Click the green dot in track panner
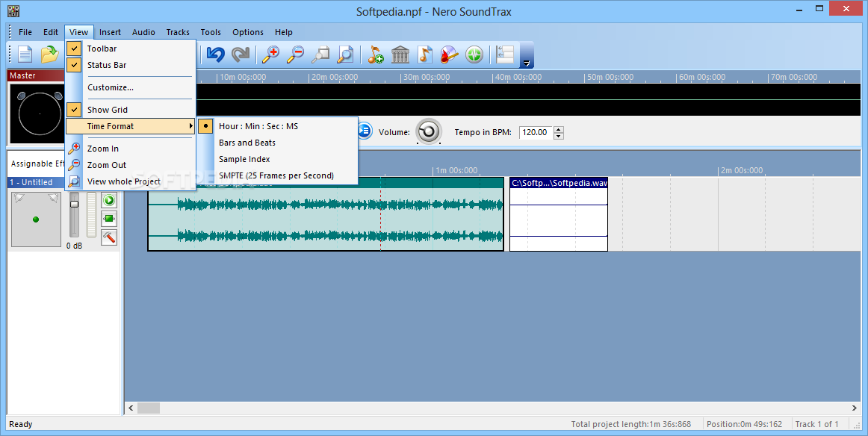 coord(36,219)
